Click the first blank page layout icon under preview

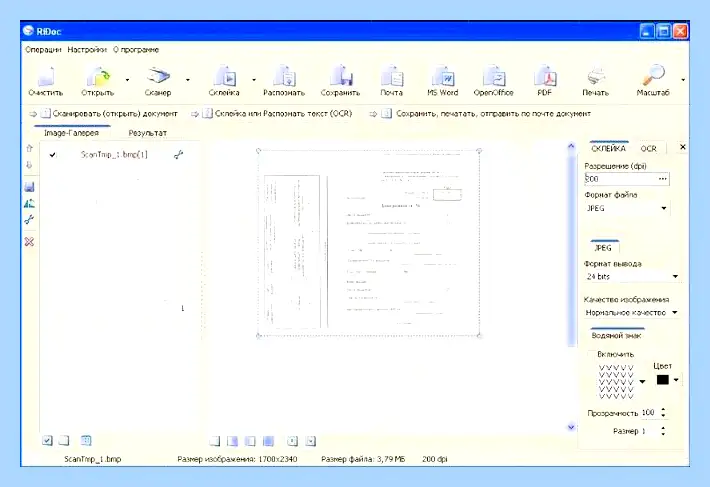[215, 441]
